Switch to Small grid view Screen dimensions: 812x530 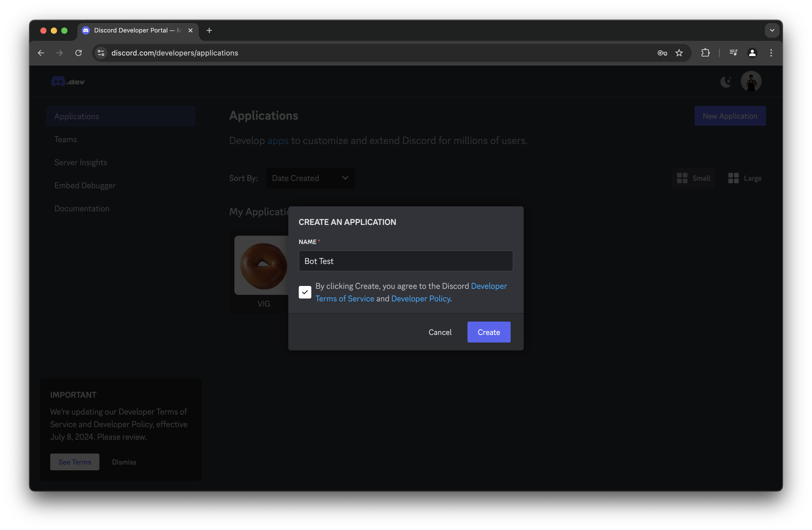[693, 178]
